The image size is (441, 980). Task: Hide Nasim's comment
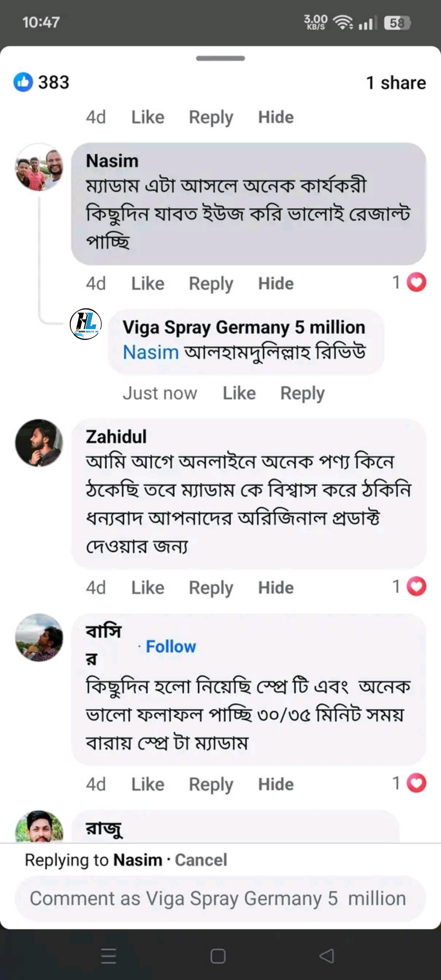(276, 283)
